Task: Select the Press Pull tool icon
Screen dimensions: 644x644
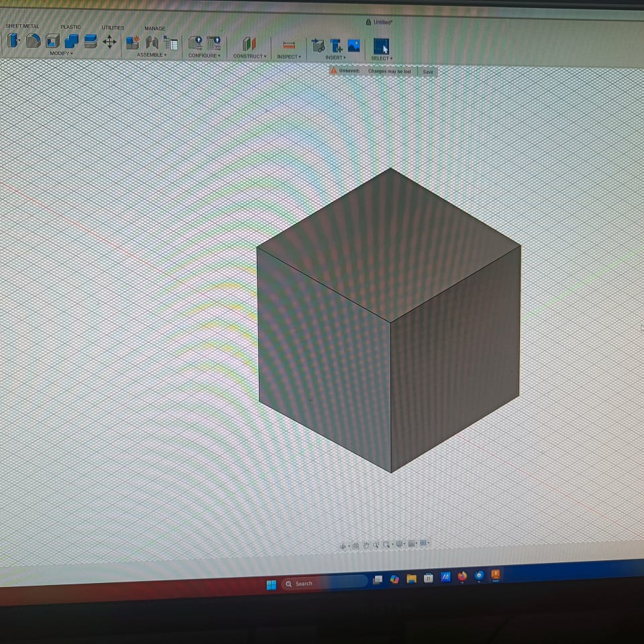Action: point(13,41)
